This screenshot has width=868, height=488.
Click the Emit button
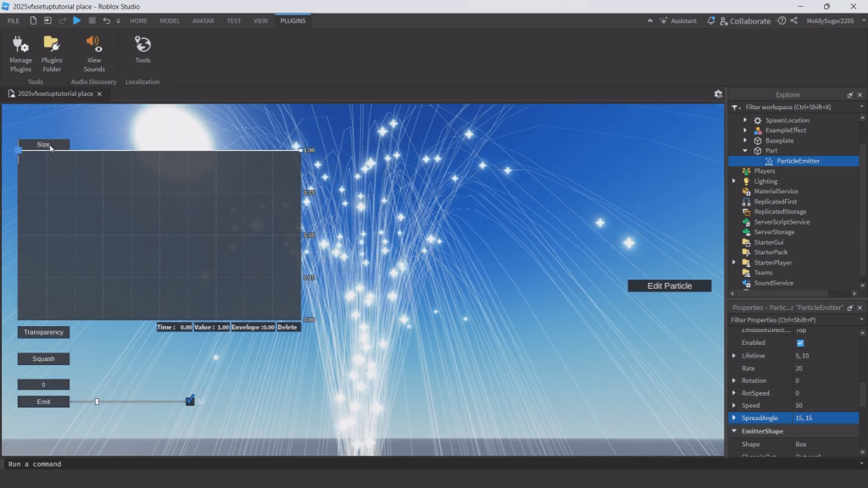click(44, 402)
